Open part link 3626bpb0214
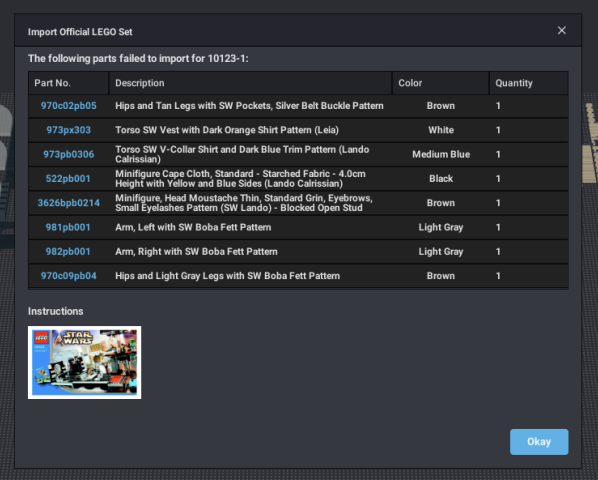Viewport: 598px width, 480px height. click(x=69, y=203)
